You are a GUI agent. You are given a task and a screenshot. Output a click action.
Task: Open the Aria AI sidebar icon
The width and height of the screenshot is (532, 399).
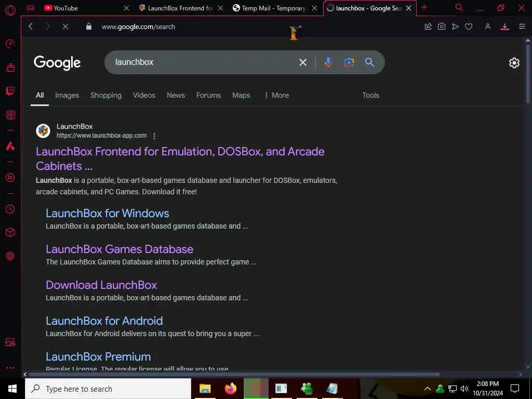(x=10, y=146)
